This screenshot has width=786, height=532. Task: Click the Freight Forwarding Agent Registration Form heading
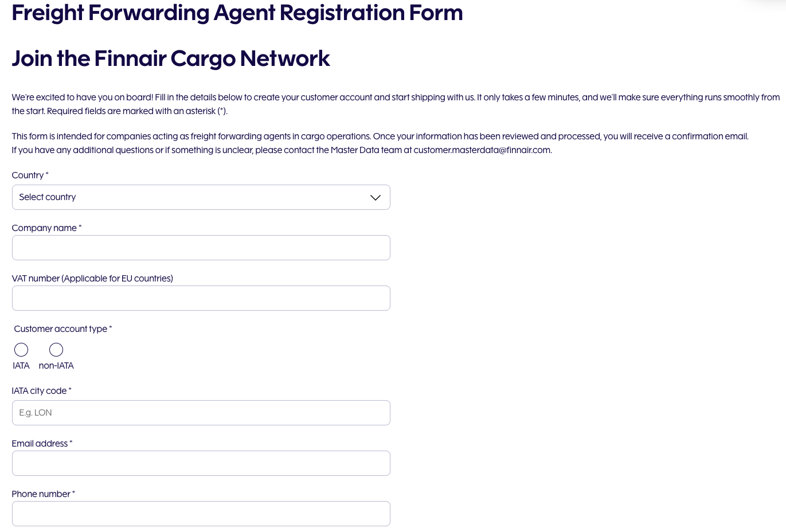point(237,13)
